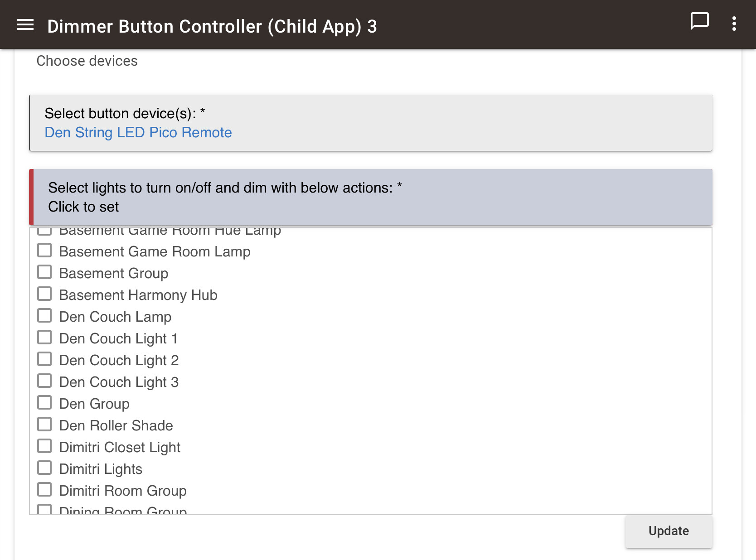Toggle the Den Couch Light 2 checkbox
Viewport: 756px width, 560px height.
[44, 359]
